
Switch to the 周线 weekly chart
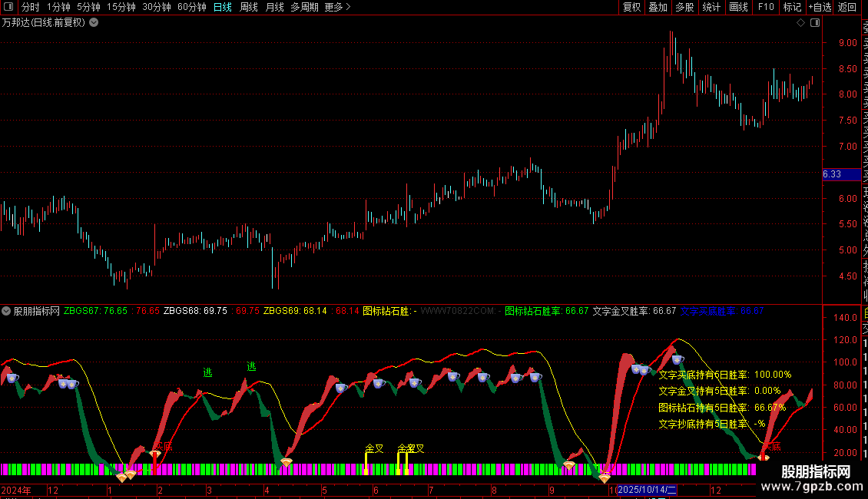pyautogui.click(x=249, y=7)
